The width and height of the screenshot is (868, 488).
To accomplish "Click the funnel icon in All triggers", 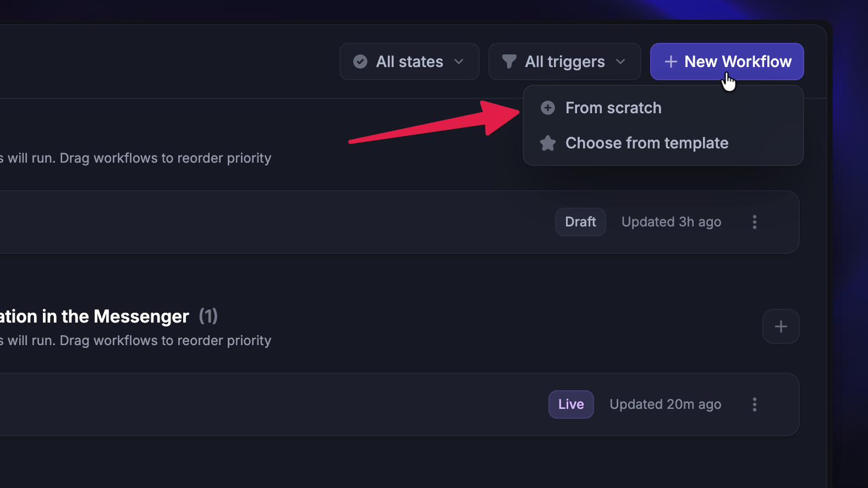I will [509, 62].
